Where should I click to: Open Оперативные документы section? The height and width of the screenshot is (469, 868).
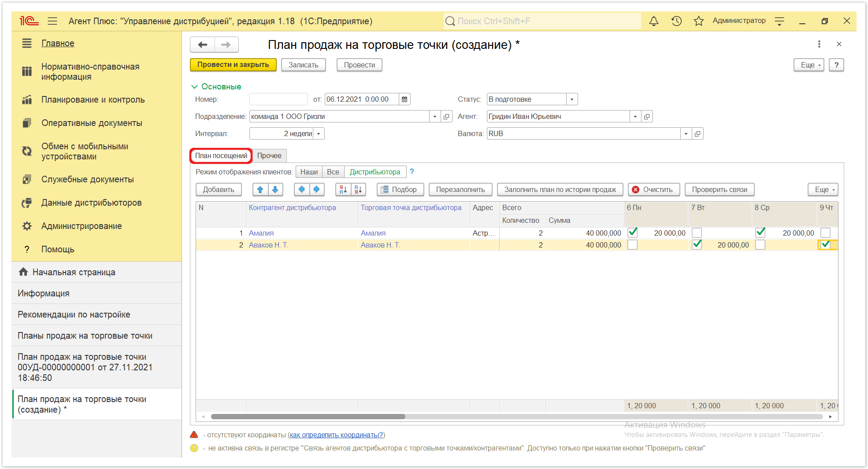pos(92,123)
